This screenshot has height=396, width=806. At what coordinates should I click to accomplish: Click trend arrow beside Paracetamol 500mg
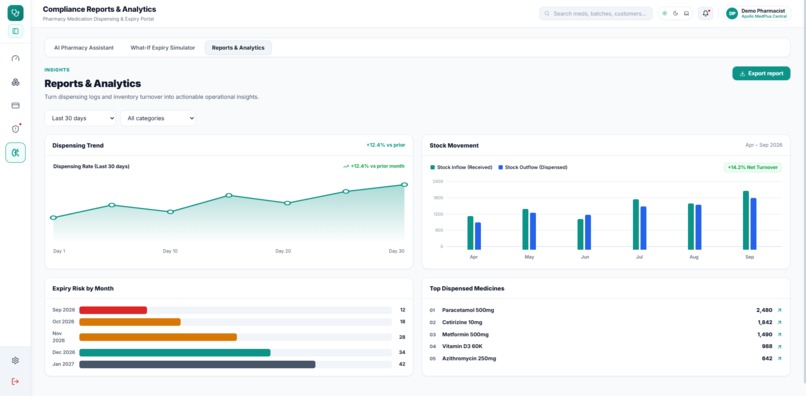pos(779,310)
